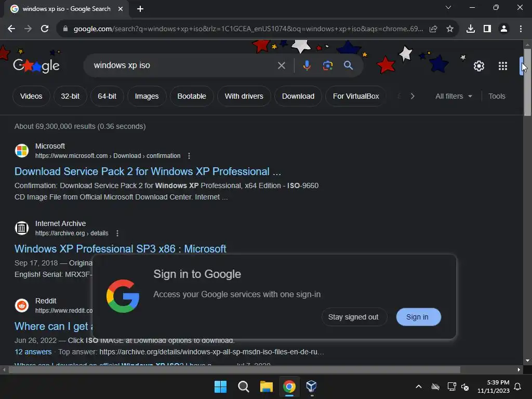Clear the search box with X icon
This screenshot has height=399, width=532.
(x=281, y=65)
